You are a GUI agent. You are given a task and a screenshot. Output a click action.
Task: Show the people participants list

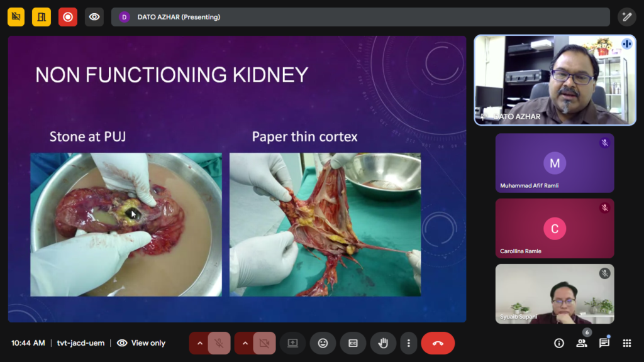click(x=582, y=343)
